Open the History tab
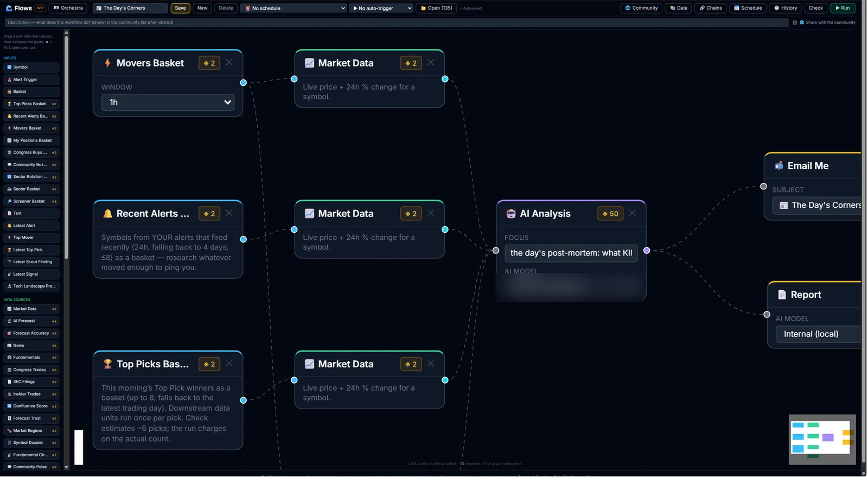Image resolution: width=868 pixels, height=478 pixels. [785, 8]
